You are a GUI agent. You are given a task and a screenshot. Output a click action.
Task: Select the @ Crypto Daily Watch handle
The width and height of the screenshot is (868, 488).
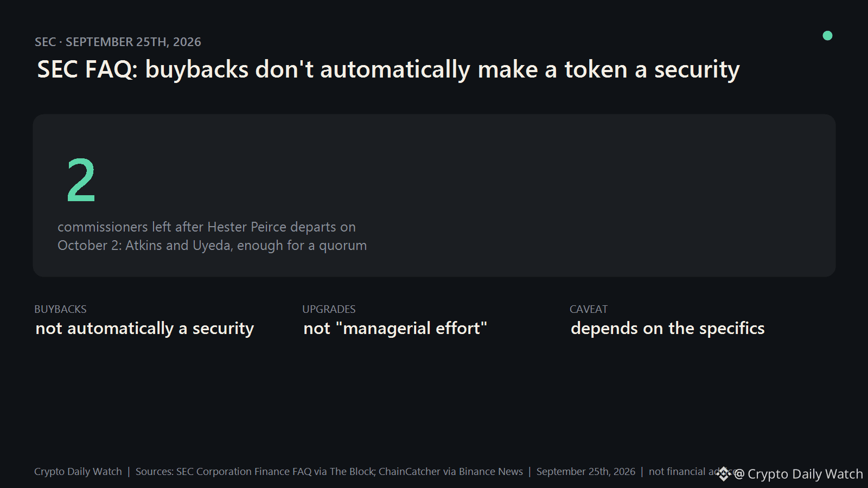pos(798,474)
